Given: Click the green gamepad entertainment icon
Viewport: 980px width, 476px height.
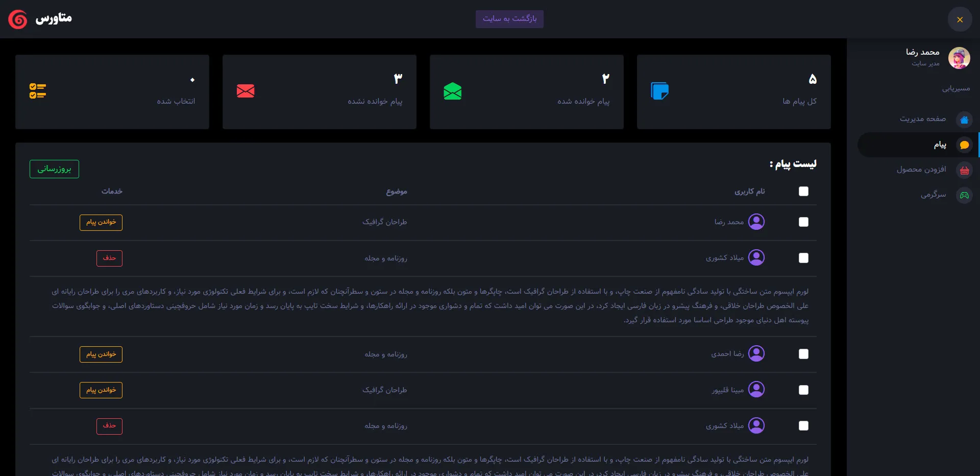Looking at the screenshot, I should coord(964,195).
